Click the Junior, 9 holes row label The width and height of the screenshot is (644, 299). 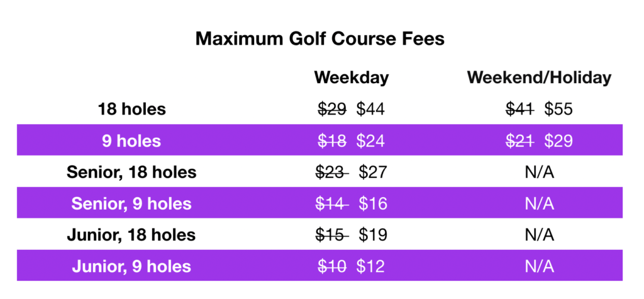pyautogui.click(x=131, y=266)
